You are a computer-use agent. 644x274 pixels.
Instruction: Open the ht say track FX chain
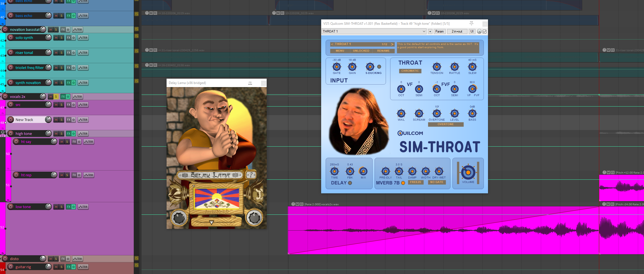tap(74, 142)
